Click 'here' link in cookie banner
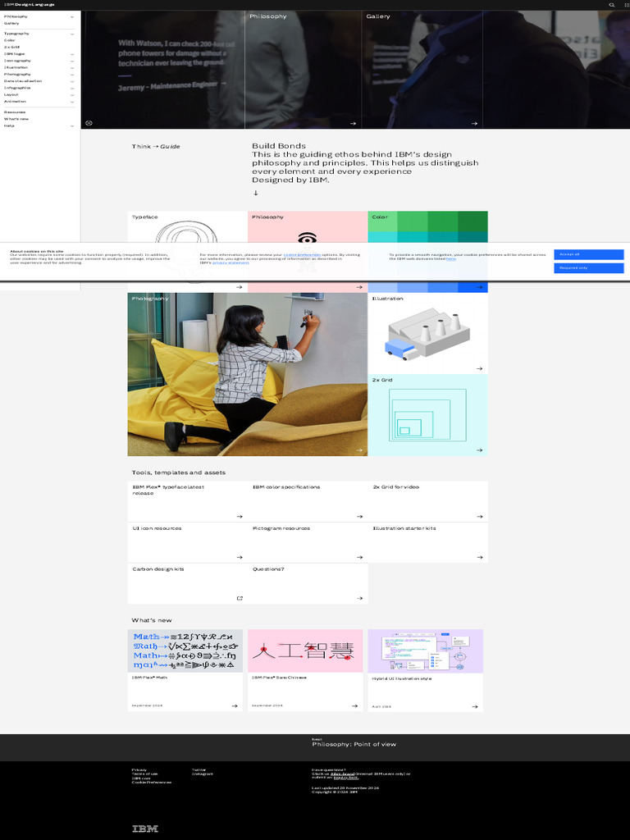630x840 pixels. pos(450,258)
